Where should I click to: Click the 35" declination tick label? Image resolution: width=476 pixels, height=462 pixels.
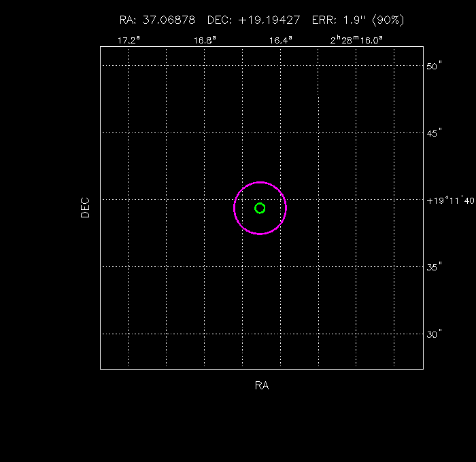point(434,267)
